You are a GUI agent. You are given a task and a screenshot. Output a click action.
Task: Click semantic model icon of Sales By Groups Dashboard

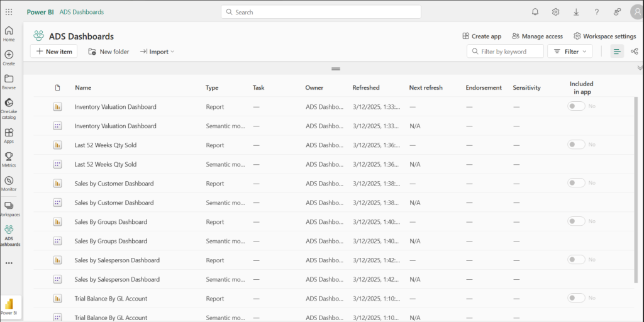(57, 241)
